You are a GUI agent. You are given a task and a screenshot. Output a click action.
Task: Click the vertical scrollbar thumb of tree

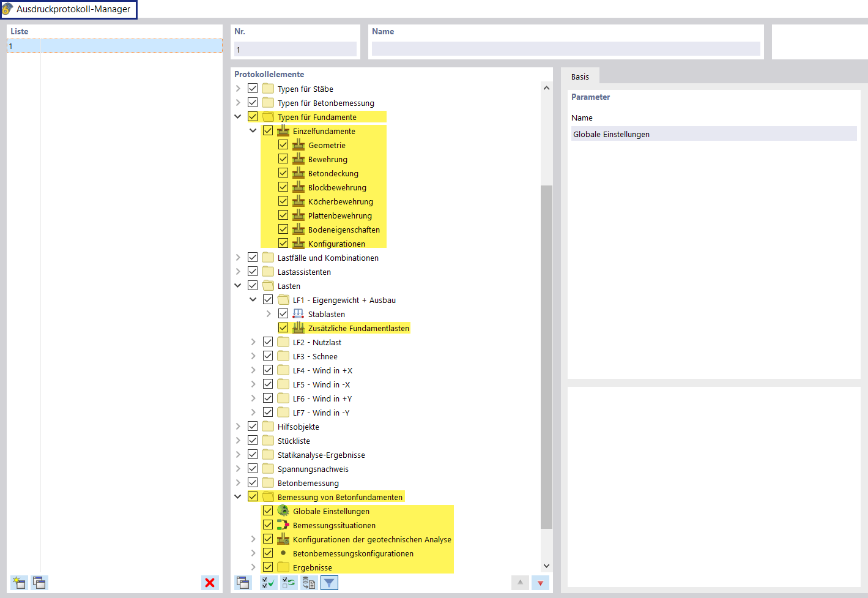(x=547, y=357)
